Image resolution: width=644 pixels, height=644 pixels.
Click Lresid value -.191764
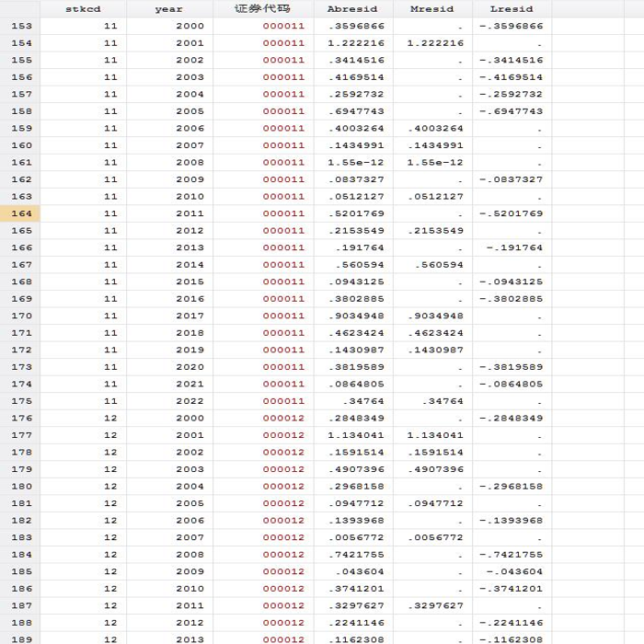[x=514, y=247]
